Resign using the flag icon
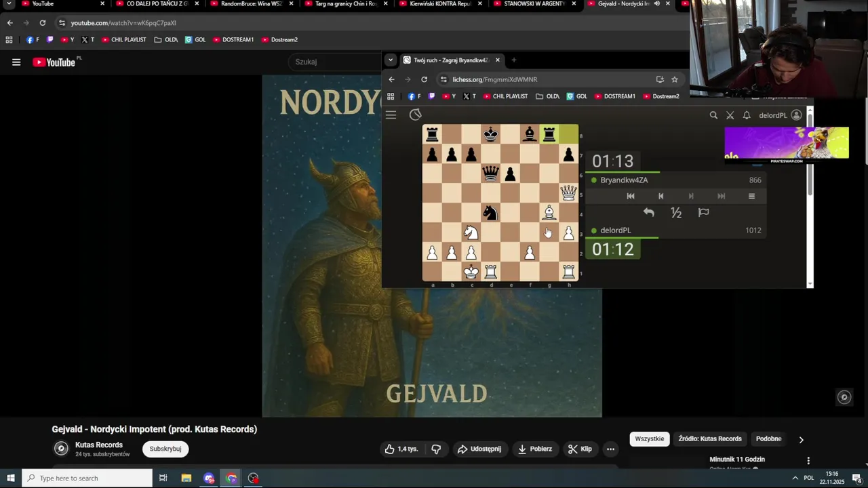The height and width of the screenshot is (488, 868). (703, 213)
